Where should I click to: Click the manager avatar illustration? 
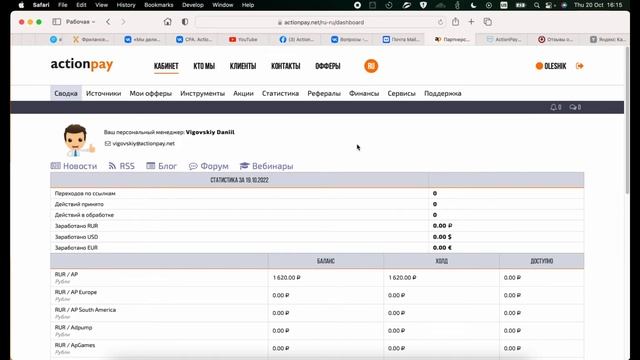(78, 140)
